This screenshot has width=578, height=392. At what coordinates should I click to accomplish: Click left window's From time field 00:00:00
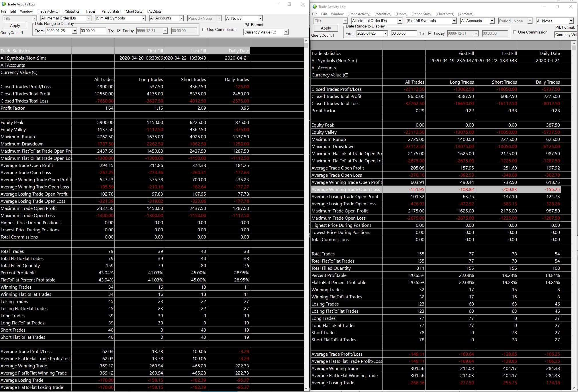[x=92, y=31]
